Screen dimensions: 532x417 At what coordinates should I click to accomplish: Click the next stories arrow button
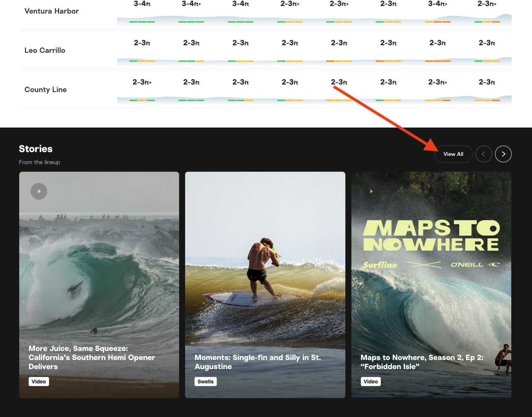(503, 154)
